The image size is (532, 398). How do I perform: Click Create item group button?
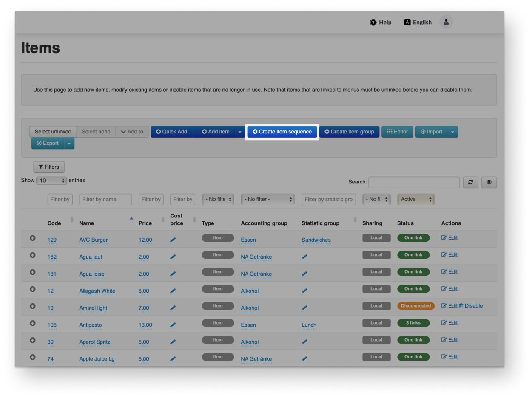349,132
